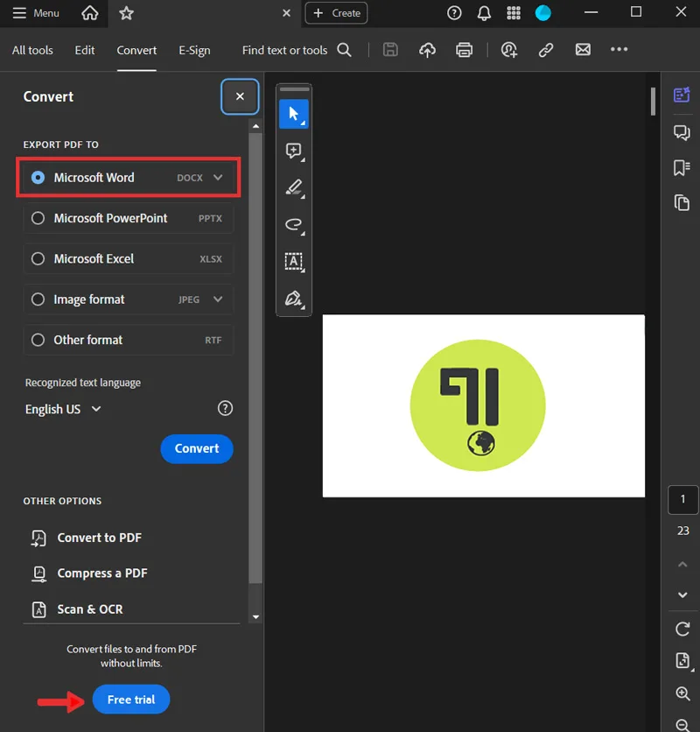Screen dimensions: 700x732
Task: Click the current page number box
Action: click(x=682, y=499)
